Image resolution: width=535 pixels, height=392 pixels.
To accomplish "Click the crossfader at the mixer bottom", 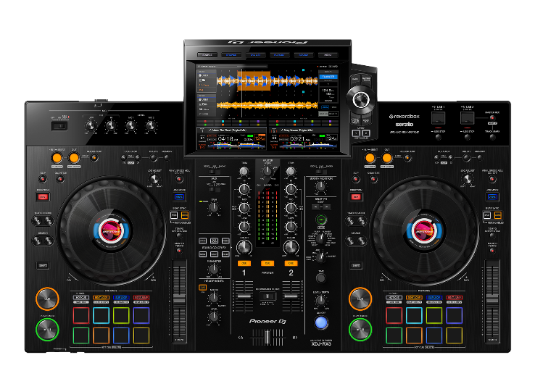I will (x=267, y=336).
